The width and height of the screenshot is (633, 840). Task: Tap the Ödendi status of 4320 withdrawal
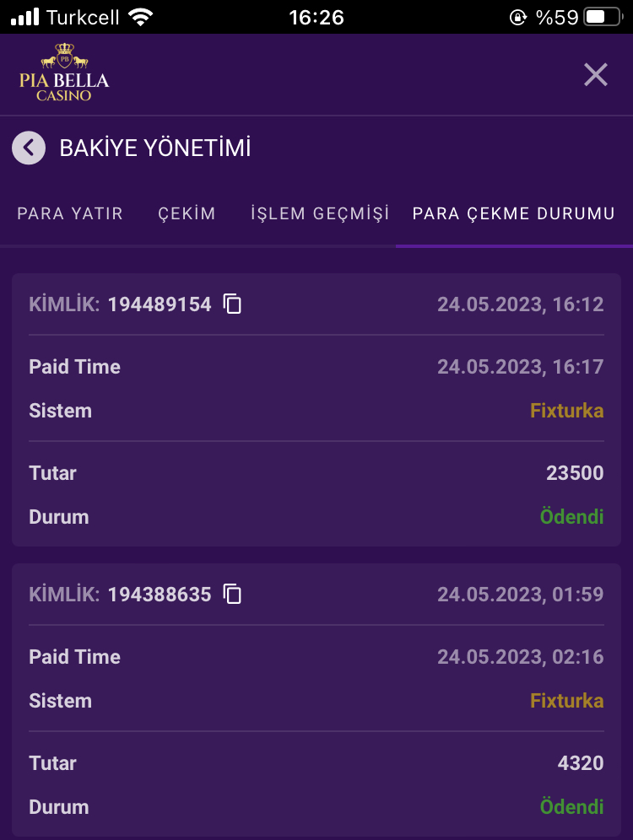[x=571, y=807]
